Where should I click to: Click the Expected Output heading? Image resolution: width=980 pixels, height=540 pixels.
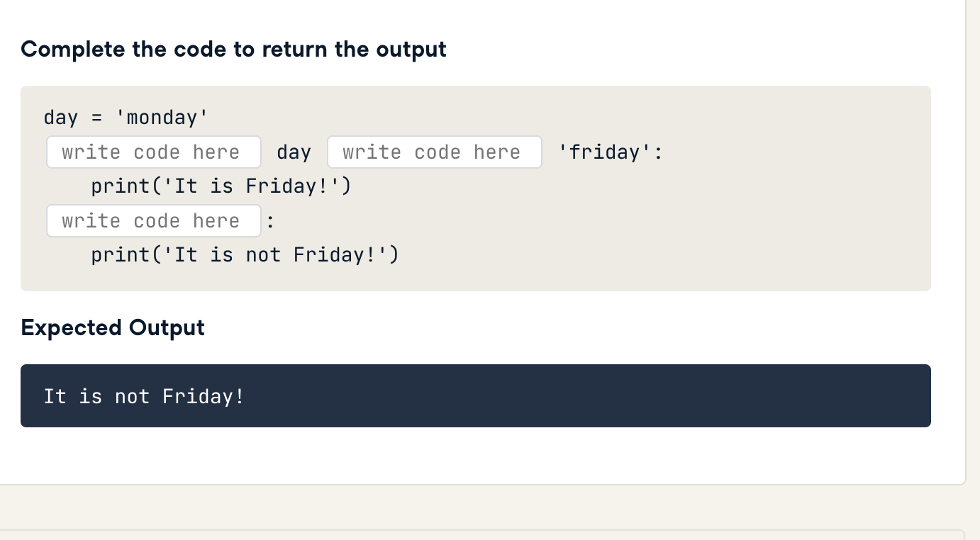pos(113,328)
